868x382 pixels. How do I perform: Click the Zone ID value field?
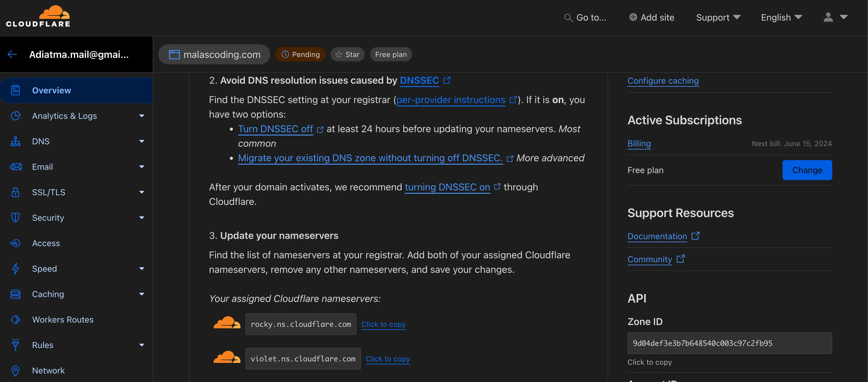[730, 343]
